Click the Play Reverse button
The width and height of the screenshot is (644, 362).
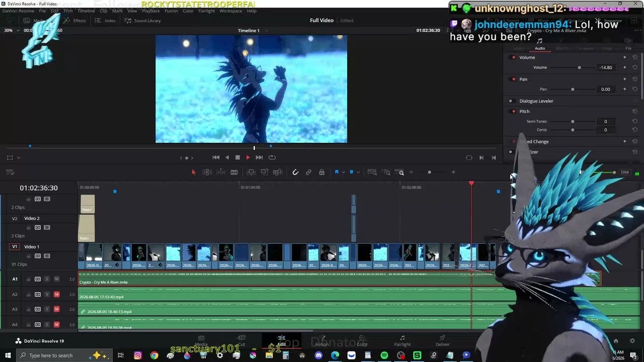pos(227,157)
